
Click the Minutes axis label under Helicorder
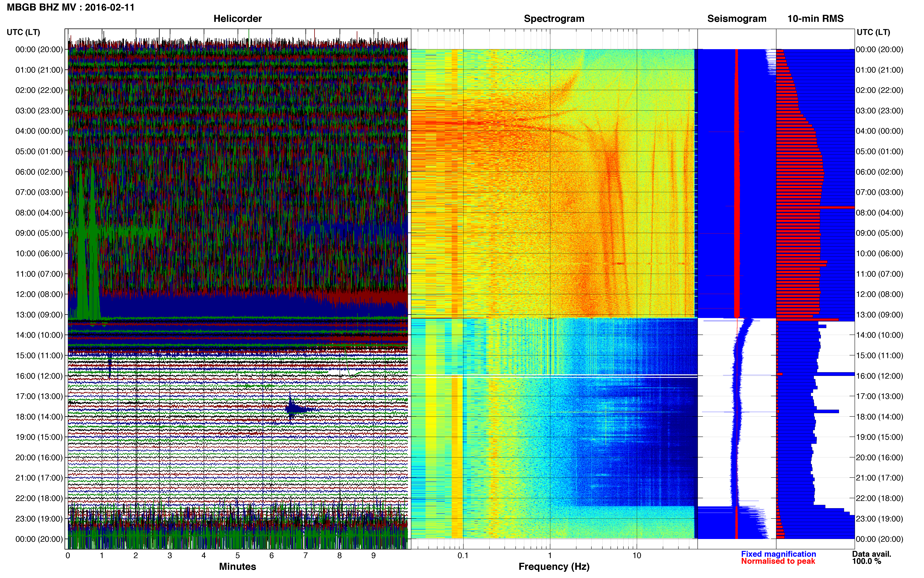pyautogui.click(x=238, y=566)
